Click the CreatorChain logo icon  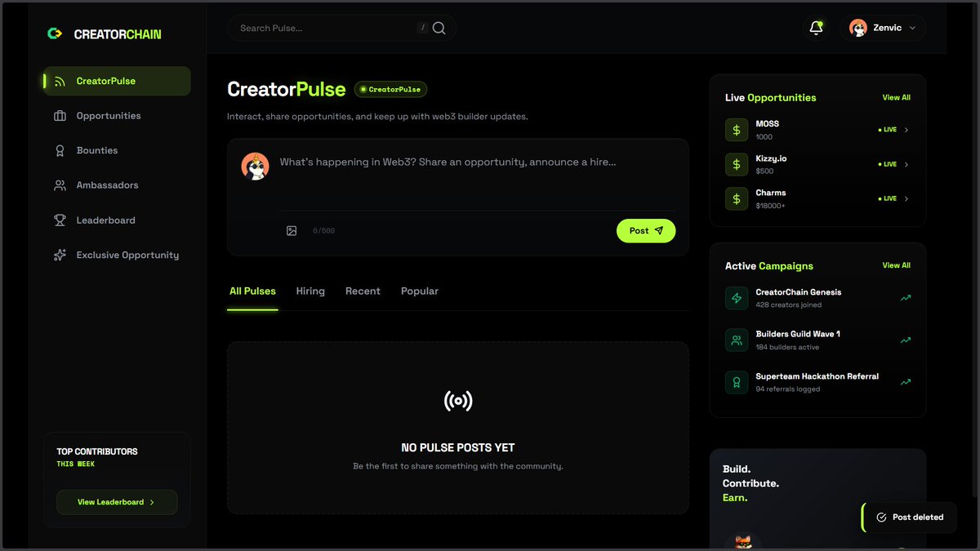pos(55,33)
